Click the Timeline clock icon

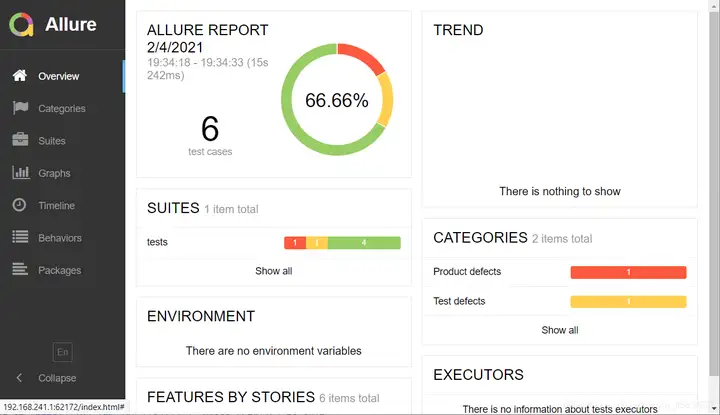click(19, 205)
